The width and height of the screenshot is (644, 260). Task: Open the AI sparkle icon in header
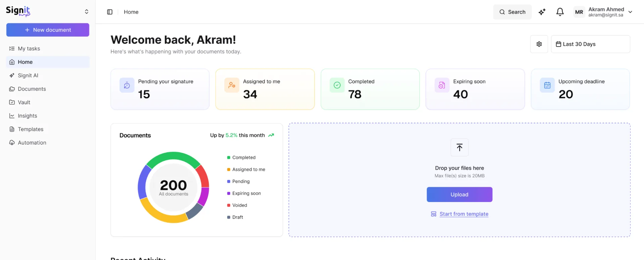pos(542,12)
